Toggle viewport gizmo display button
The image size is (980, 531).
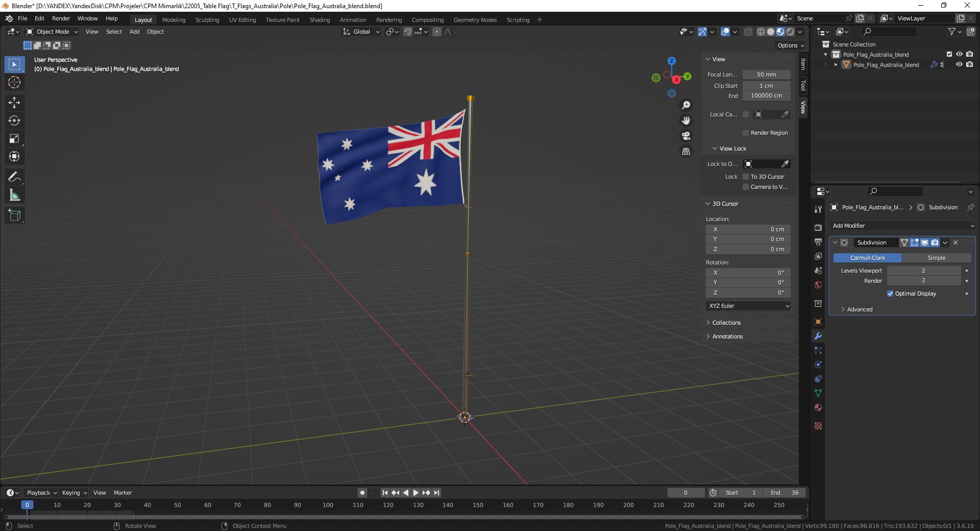[702, 32]
